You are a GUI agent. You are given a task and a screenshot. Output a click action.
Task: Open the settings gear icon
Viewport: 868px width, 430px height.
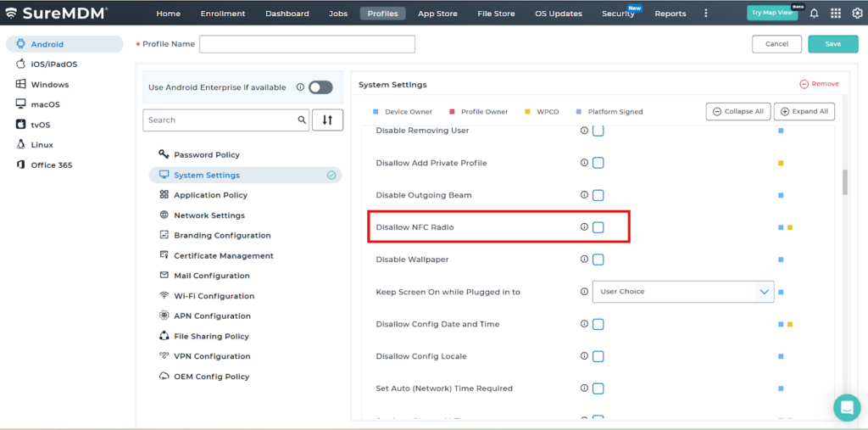[x=857, y=14]
